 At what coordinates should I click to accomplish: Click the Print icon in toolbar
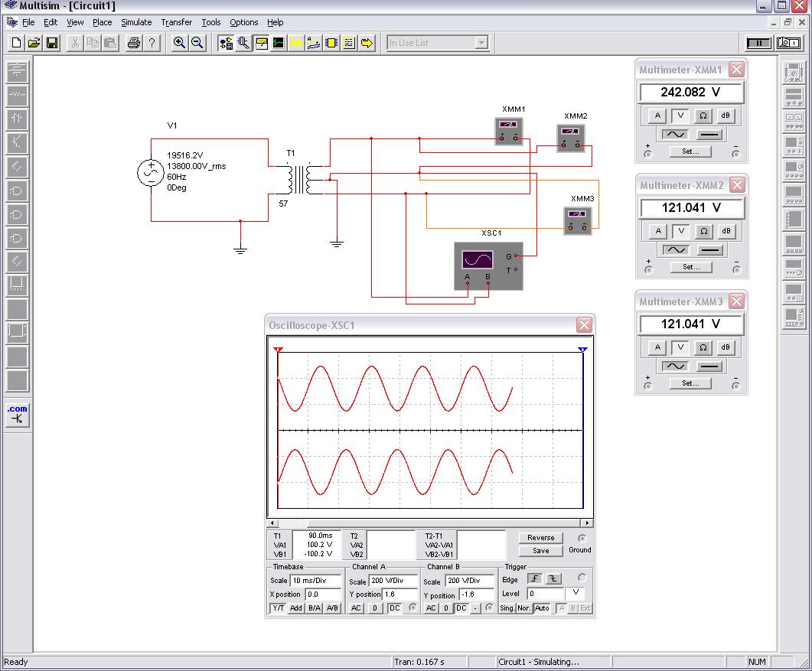(x=133, y=43)
